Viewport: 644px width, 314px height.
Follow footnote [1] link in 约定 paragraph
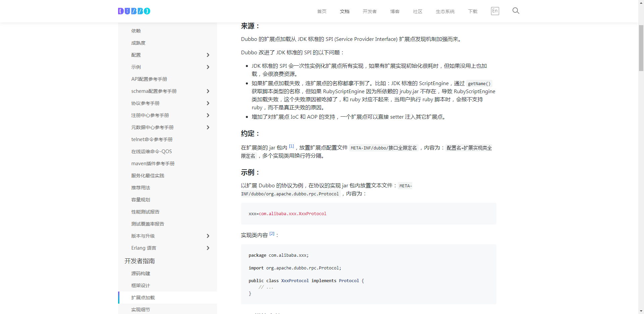(x=291, y=146)
